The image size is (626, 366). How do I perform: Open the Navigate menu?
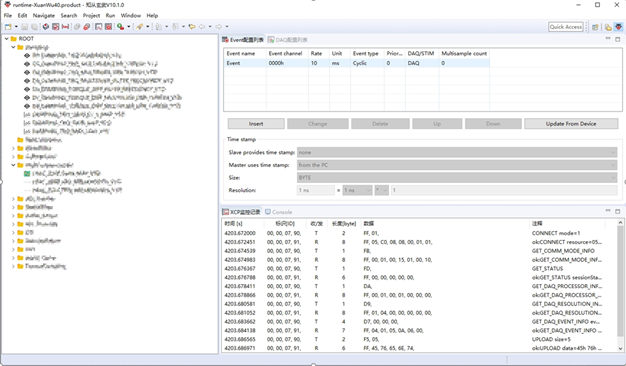tap(44, 15)
